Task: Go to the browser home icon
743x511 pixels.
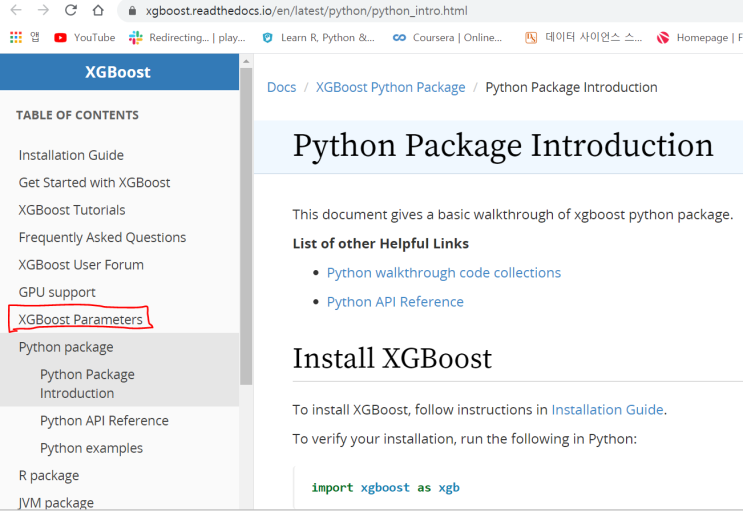Action: [98, 10]
